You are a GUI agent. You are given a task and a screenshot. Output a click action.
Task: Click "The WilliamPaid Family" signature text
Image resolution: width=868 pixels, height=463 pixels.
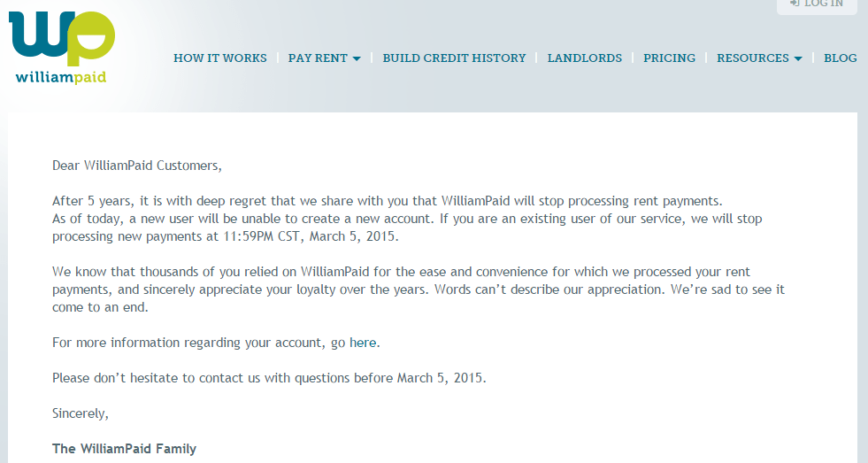tap(124, 449)
